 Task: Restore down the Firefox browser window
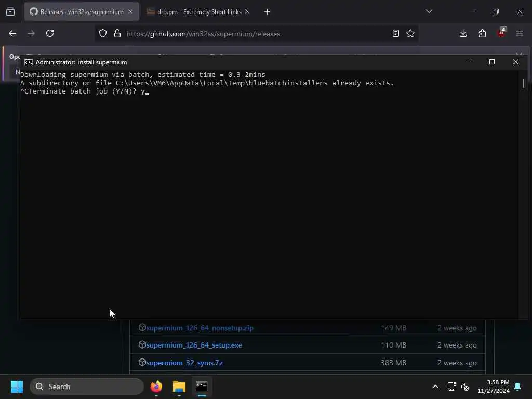click(x=496, y=11)
